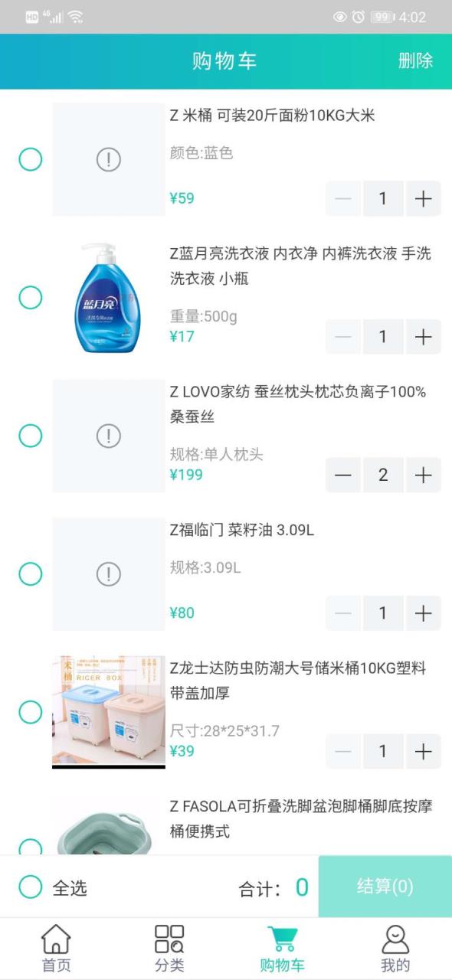Select the checkbox for Z 米桶 item

(29, 160)
